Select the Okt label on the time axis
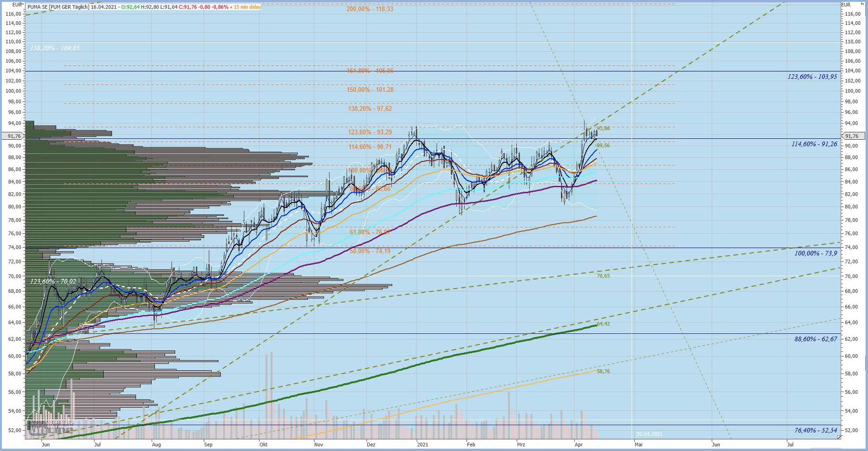This screenshot has height=451, width=868. pyautogui.click(x=263, y=445)
